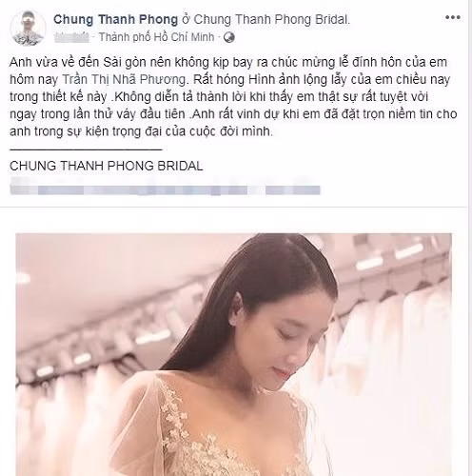Viewport: 472px width, 476px height.
Task: Open the Thành phố Hồ Chí Minh location
Action: click(x=156, y=37)
